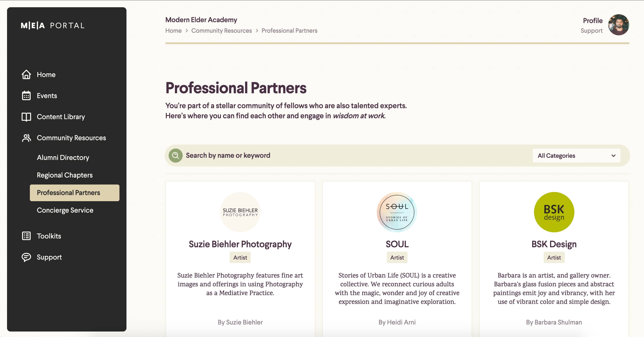This screenshot has width=644, height=337.
Task: Click the green search magnifier icon
Action: (175, 156)
